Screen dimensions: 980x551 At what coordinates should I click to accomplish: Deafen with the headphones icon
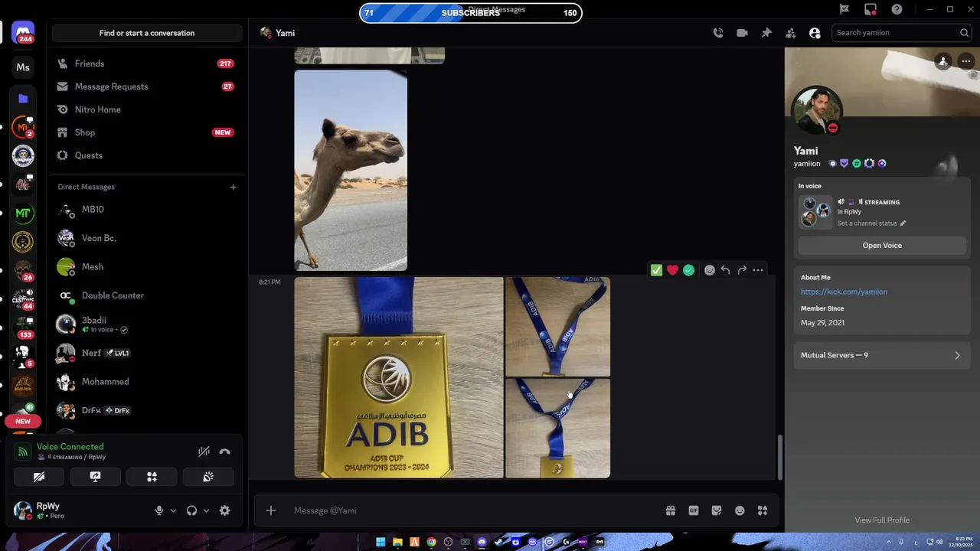click(x=191, y=510)
